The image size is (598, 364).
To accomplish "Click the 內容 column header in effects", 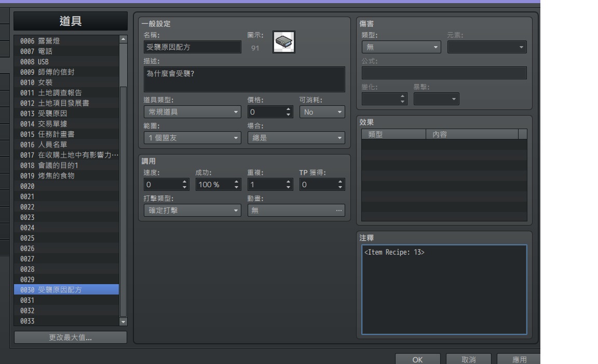I will click(472, 134).
